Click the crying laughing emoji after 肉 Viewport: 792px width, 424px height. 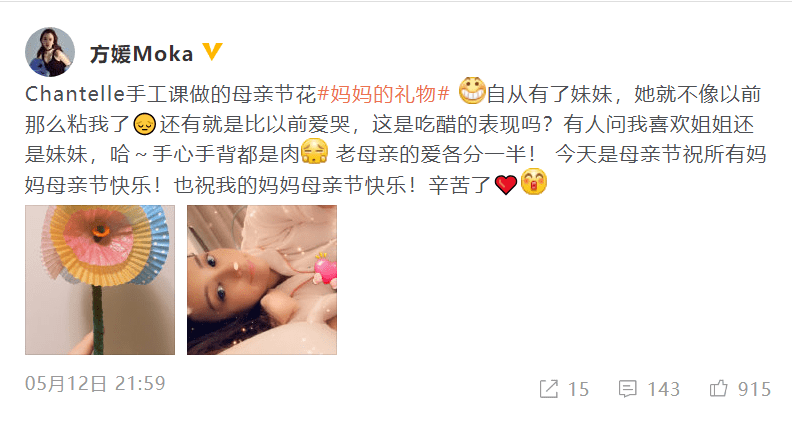pos(314,152)
